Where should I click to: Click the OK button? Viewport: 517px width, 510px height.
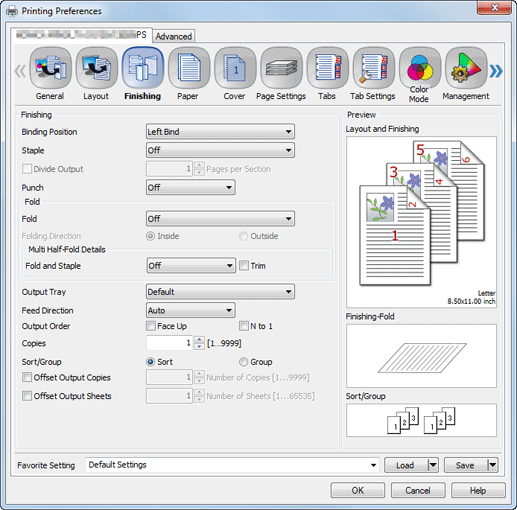tap(358, 490)
